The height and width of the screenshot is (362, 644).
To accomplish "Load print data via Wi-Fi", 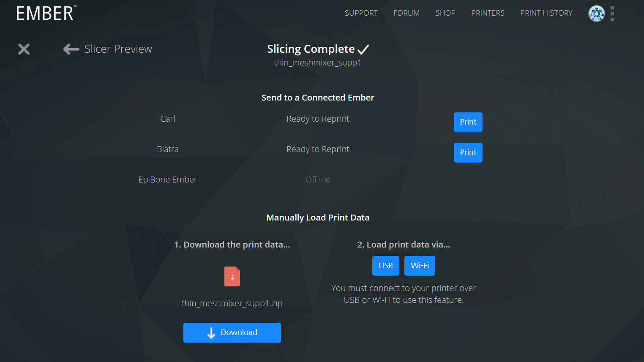I will pyautogui.click(x=420, y=266).
